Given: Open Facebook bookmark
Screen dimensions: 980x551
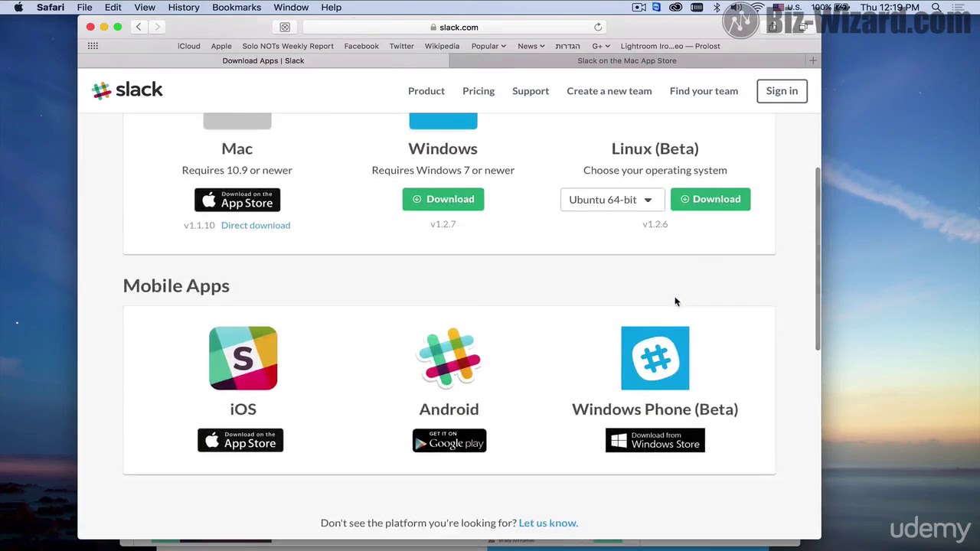Looking at the screenshot, I should (361, 46).
